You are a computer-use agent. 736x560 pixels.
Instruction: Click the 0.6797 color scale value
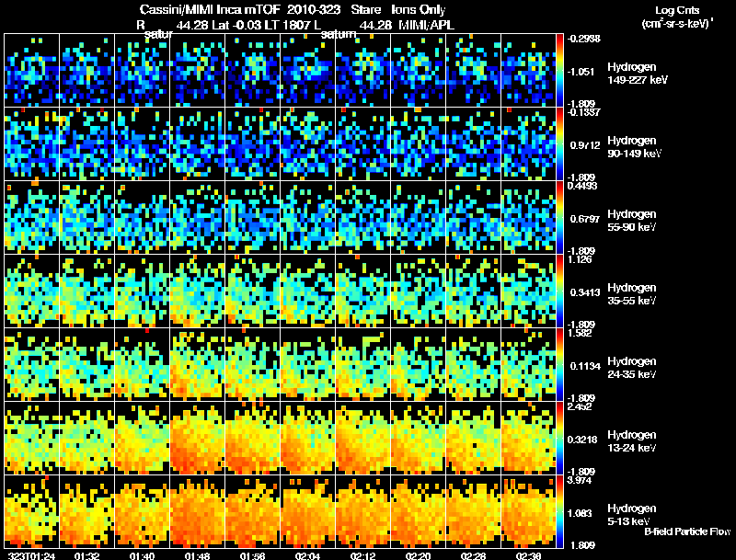[585, 219]
